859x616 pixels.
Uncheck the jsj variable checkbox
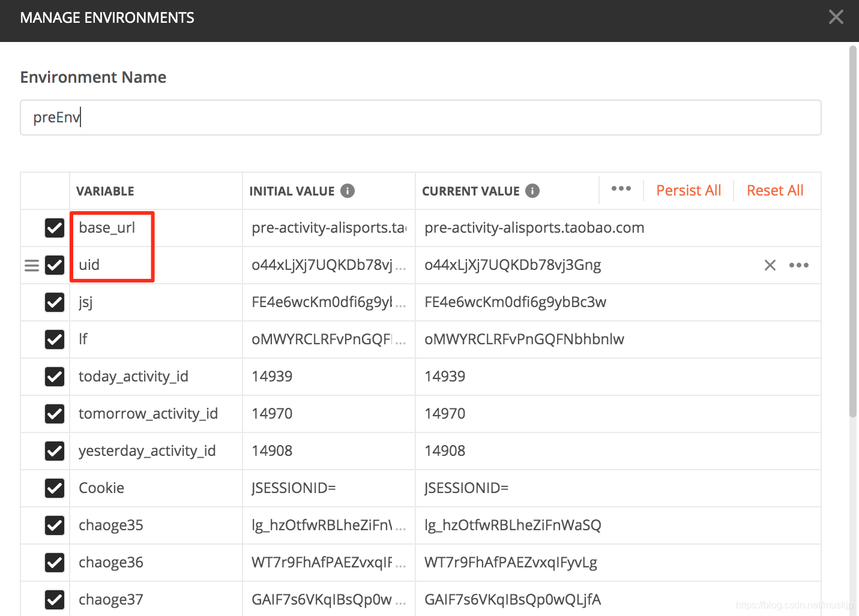click(x=55, y=302)
